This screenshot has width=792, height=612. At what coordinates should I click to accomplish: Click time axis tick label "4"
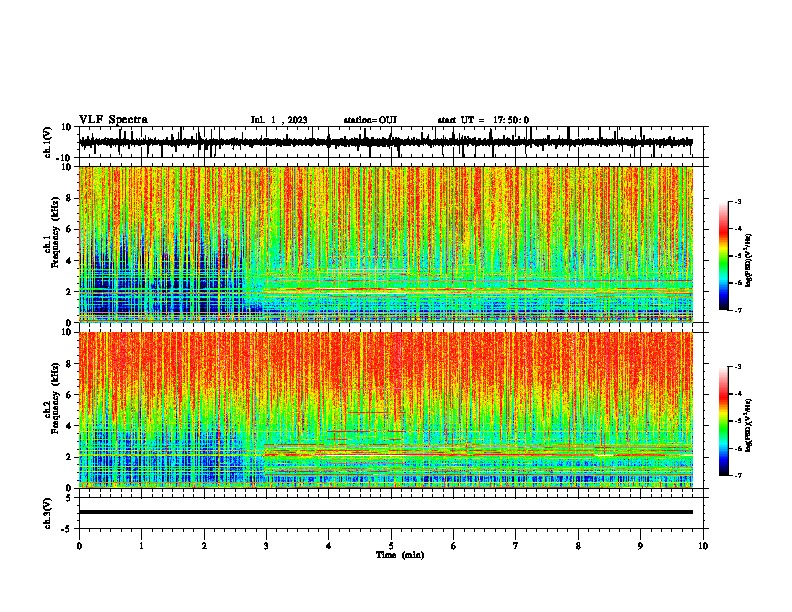tap(329, 546)
